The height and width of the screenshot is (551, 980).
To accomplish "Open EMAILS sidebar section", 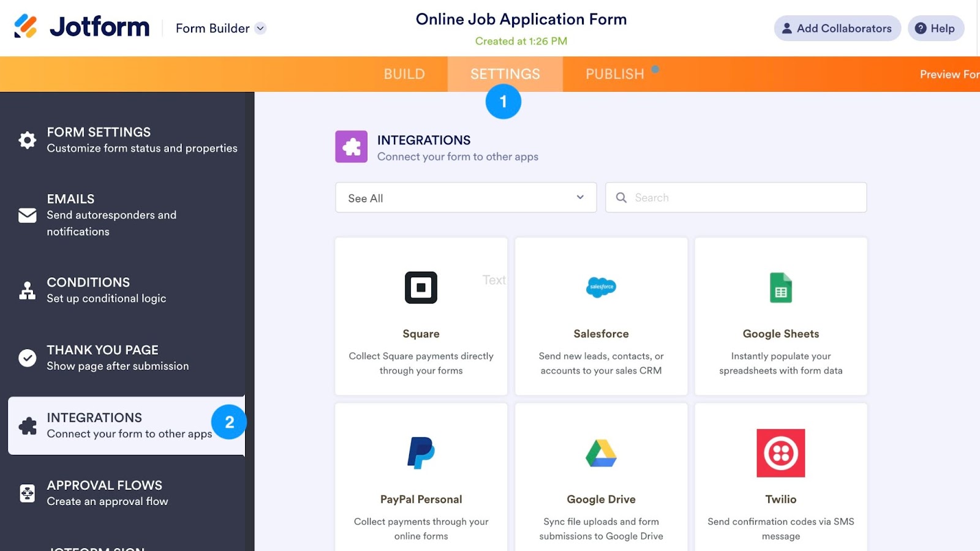I will pyautogui.click(x=127, y=215).
